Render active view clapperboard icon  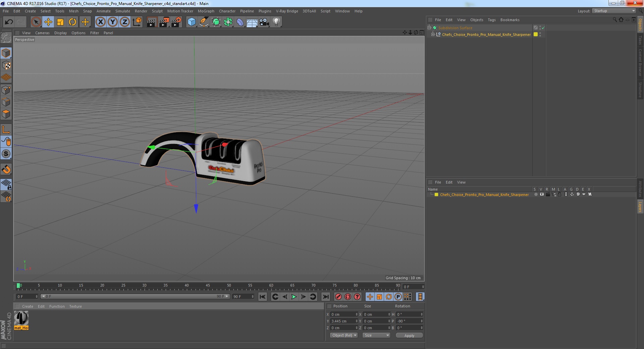[152, 22]
